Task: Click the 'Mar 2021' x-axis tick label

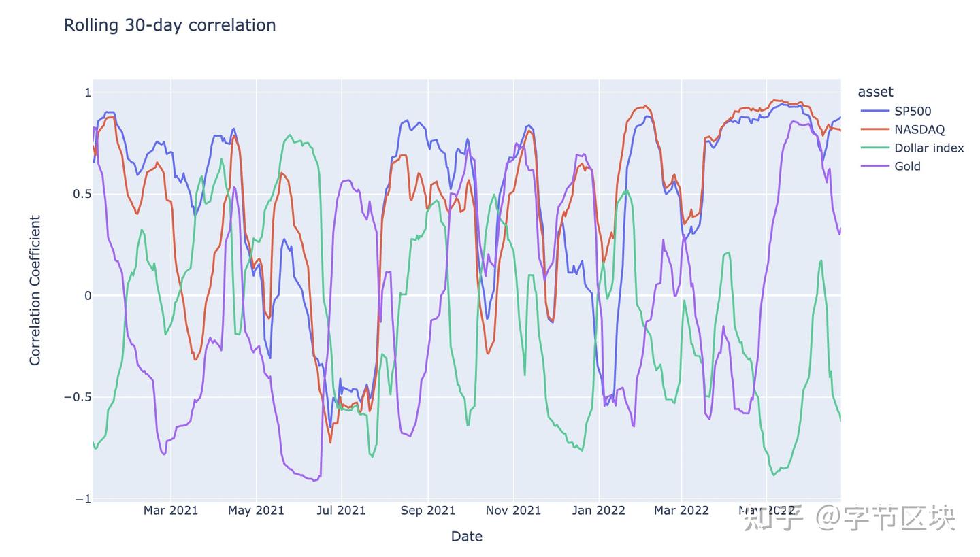Action: (171, 511)
